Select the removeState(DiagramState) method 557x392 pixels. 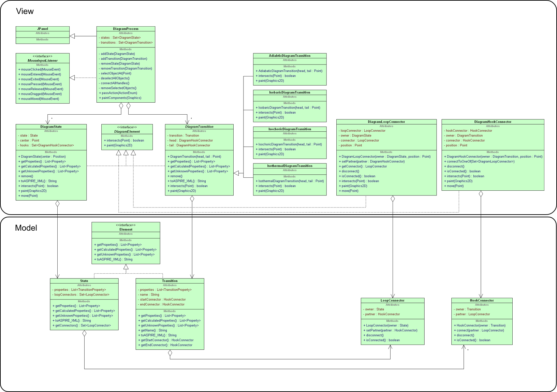coord(119,63)
